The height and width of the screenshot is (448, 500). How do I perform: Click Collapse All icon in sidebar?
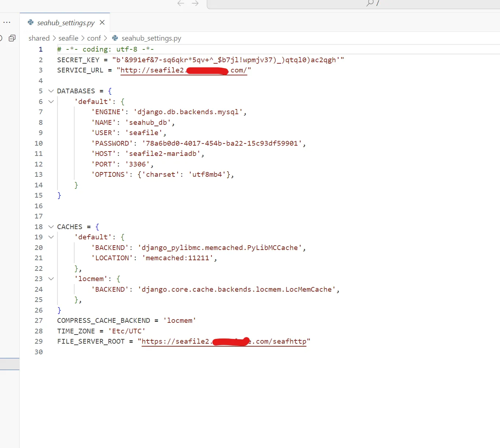pos(12,38)
